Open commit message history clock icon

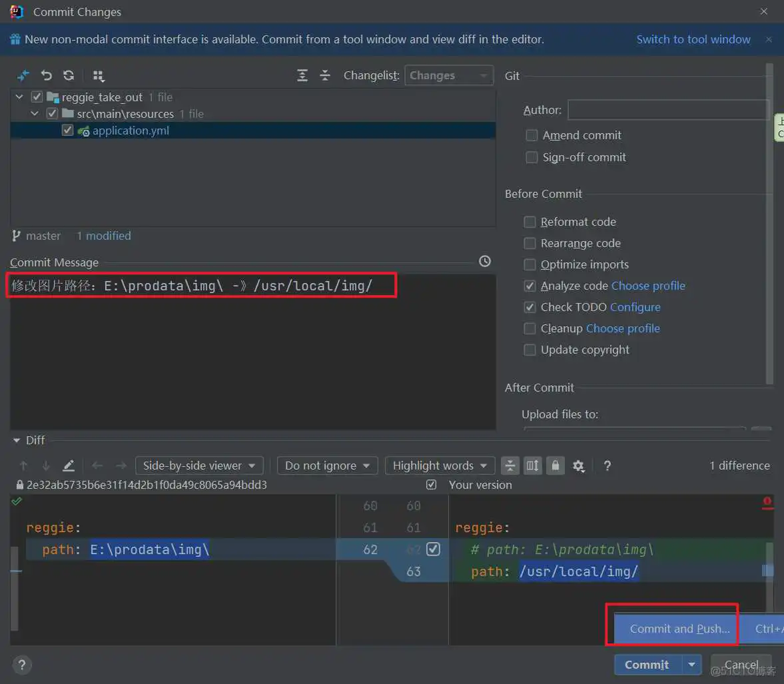point(485,261)
